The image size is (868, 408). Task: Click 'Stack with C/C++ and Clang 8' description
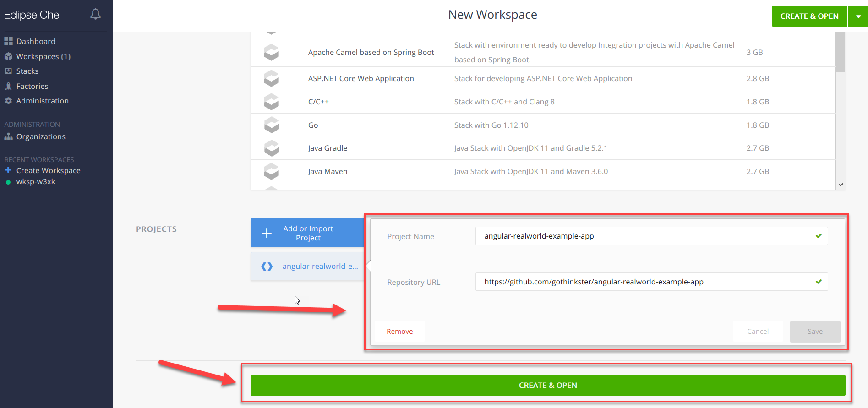(504, 102)
